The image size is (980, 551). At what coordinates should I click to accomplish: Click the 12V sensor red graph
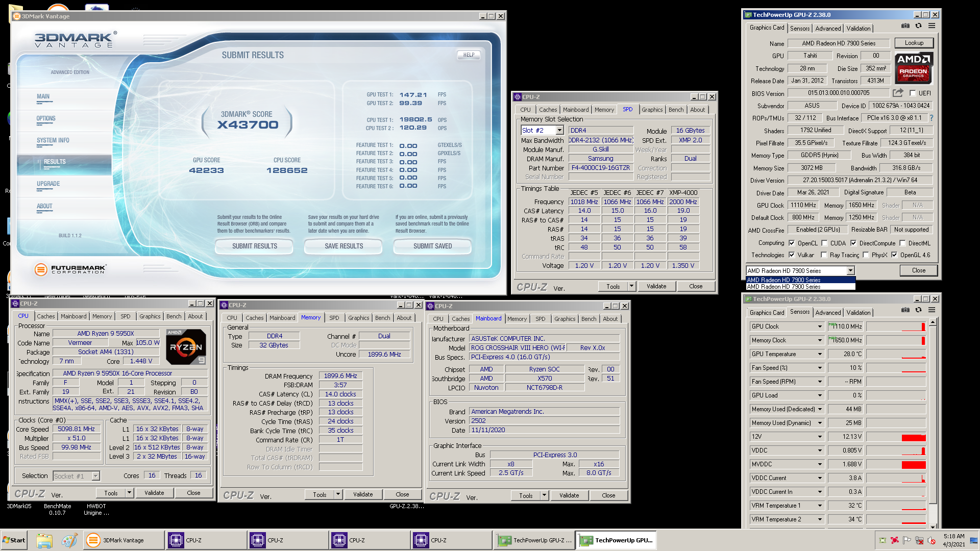pos(913,437)
